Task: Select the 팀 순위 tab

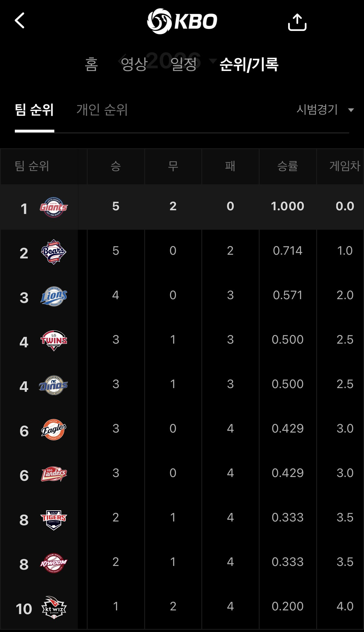Action: [34, 110]
